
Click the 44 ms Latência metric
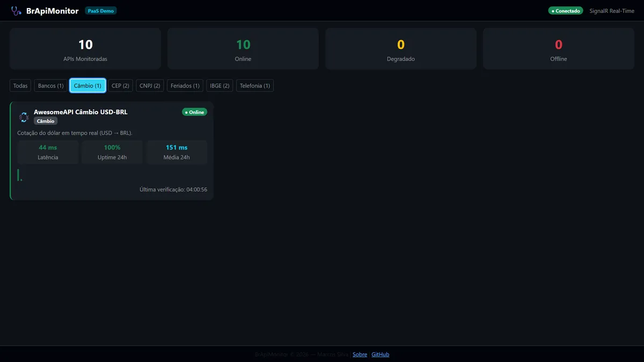(x=48, y=152)
